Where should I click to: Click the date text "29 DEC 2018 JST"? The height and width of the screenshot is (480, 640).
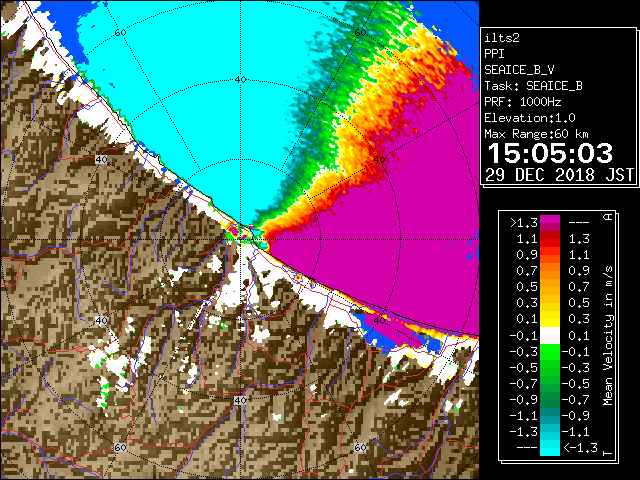pyautogui.click(x=560, y=175)
